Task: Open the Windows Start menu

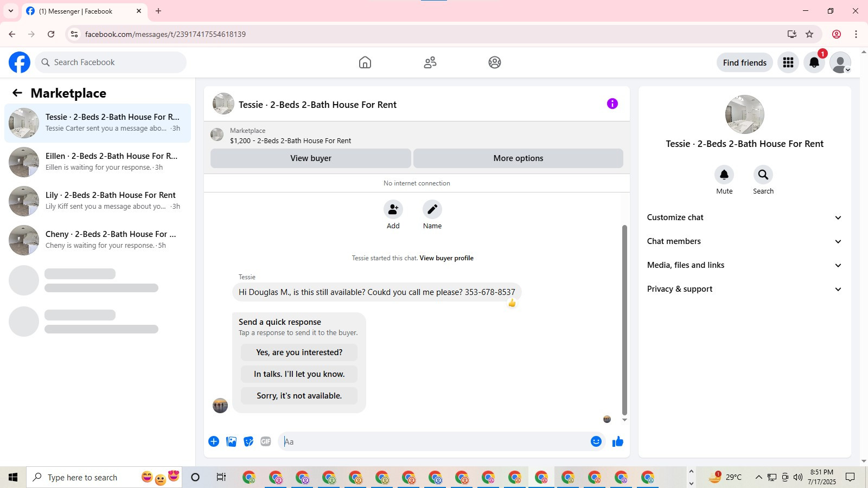Action: point(13,477)
